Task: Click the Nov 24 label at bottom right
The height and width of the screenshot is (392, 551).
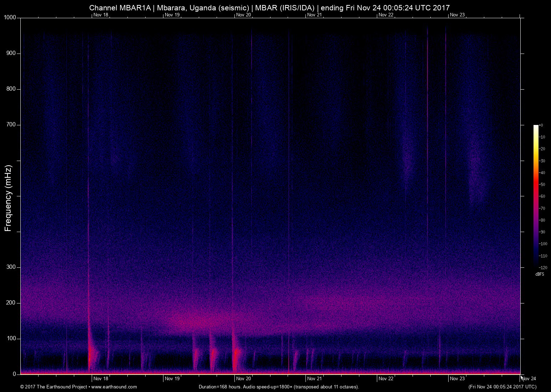Action: coord(529,379)
